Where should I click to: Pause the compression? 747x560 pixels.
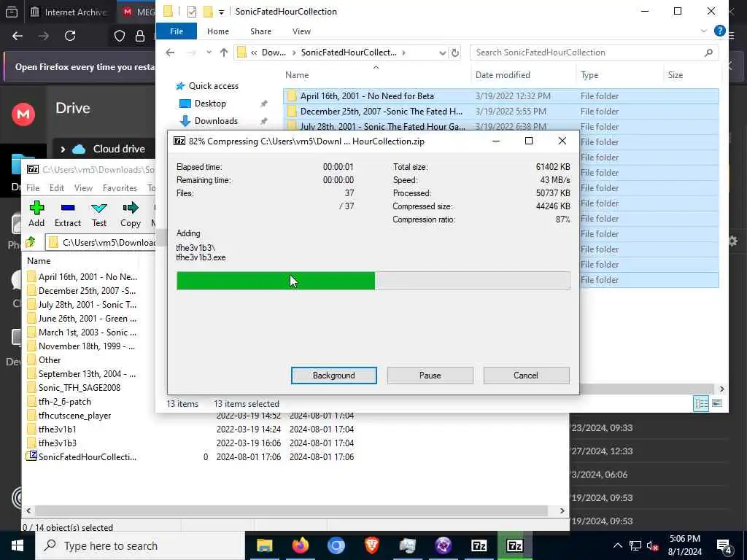click(430, 376)
